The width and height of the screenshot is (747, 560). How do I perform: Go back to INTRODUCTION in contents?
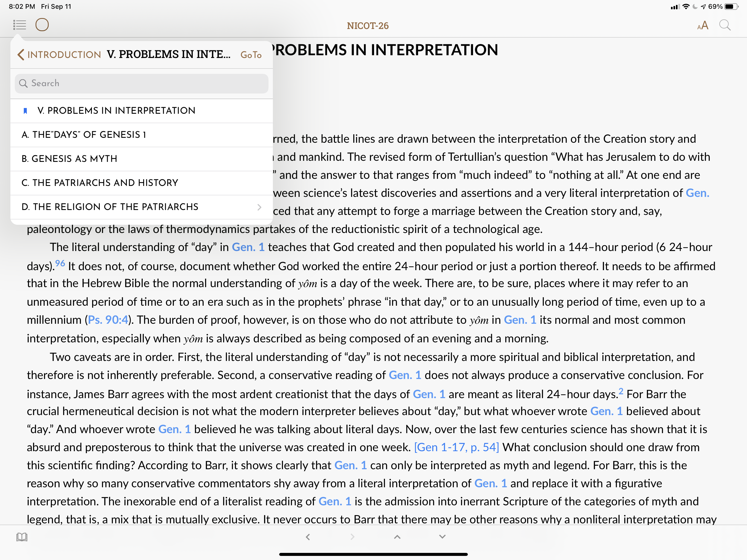point(59,55)
